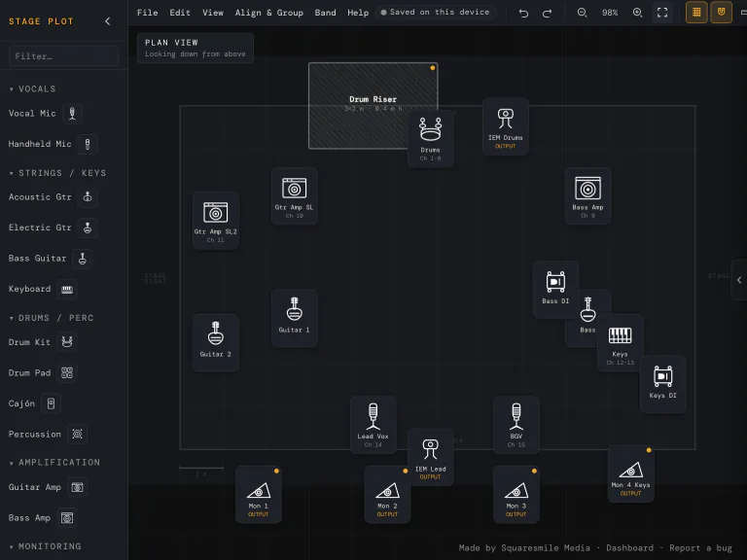
Task: Select the Electric Gtr palette icon
Action: click(88, 227)
